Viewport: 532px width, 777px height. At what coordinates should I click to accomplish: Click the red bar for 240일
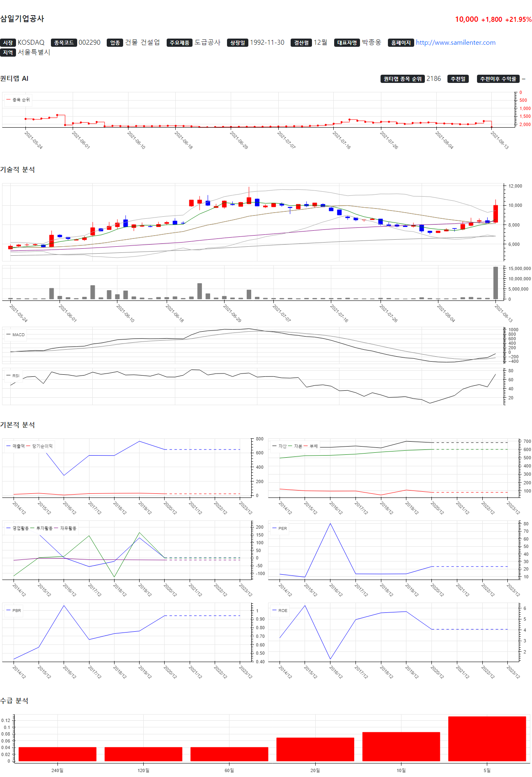point(57,754)
